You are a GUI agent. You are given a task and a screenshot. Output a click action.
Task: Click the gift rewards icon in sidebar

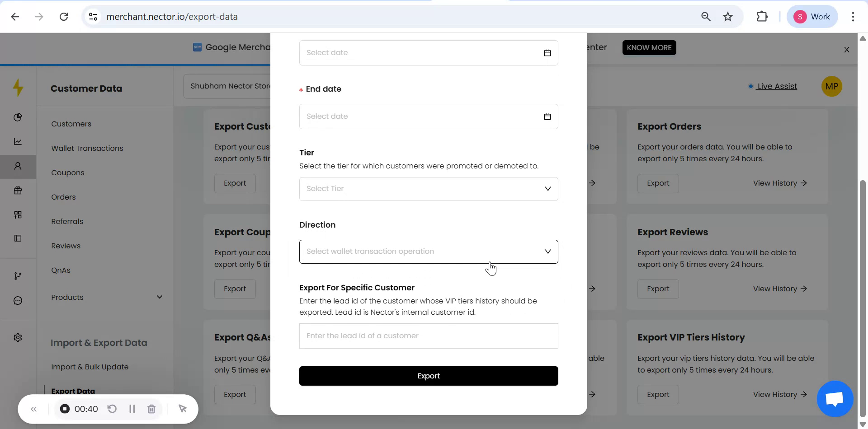click(x=18, y=190)
